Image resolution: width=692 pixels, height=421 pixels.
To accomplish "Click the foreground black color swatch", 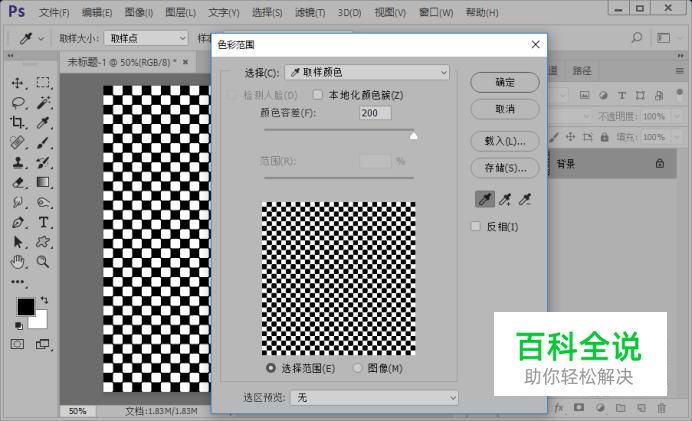I will click(x=26, y=306).
